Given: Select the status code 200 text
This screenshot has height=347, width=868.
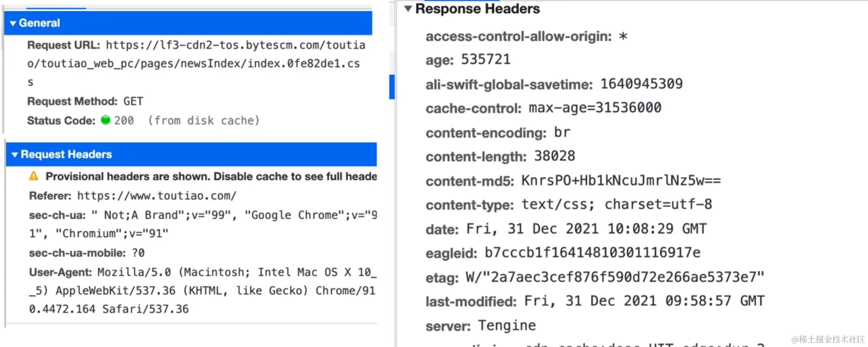Looking at the screenshot, I should coord(124,121).
